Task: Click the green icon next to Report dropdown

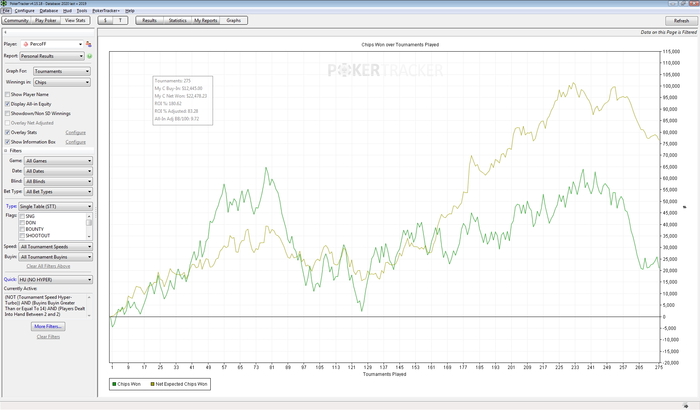Action: click(x=89, y=57)
